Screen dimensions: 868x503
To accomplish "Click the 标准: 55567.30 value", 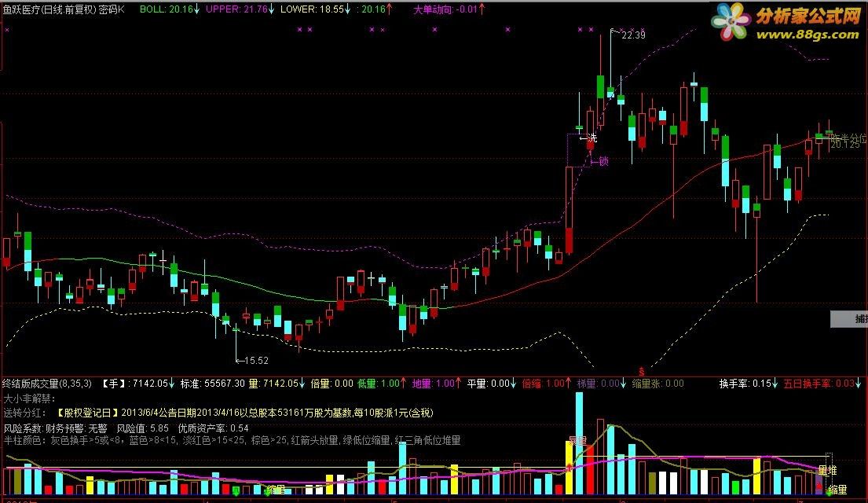I will coord(213,384).
